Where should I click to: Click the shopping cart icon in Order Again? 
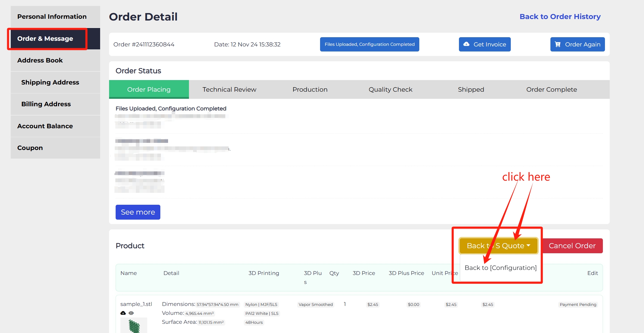click(x=558, y=44)
